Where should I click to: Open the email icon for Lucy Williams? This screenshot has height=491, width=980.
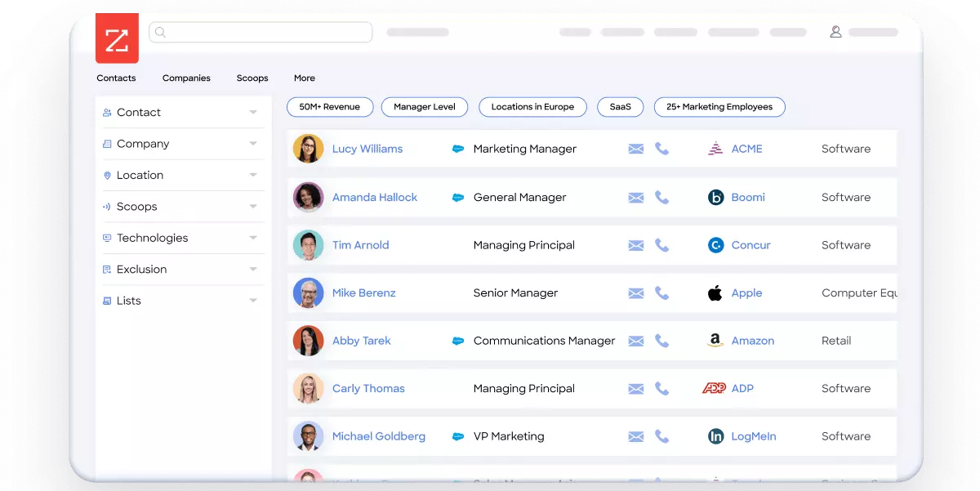pyautogui.click(x=635, y=149)
